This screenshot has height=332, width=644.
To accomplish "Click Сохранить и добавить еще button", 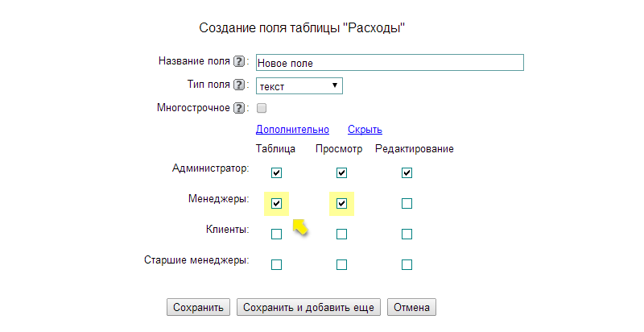I will coord(309,307).
